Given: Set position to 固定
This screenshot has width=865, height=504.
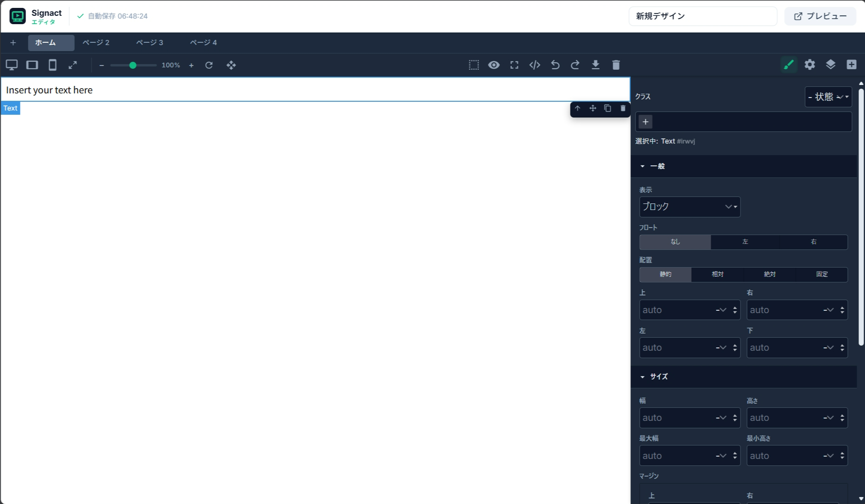Looking at the screenshot, I should pos(822,275).
